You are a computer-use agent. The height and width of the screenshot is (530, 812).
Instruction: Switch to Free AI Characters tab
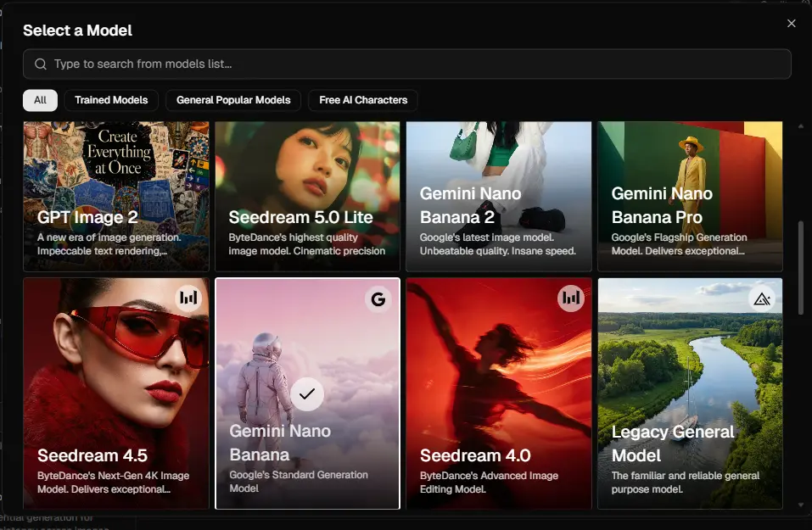coord(363,100)
